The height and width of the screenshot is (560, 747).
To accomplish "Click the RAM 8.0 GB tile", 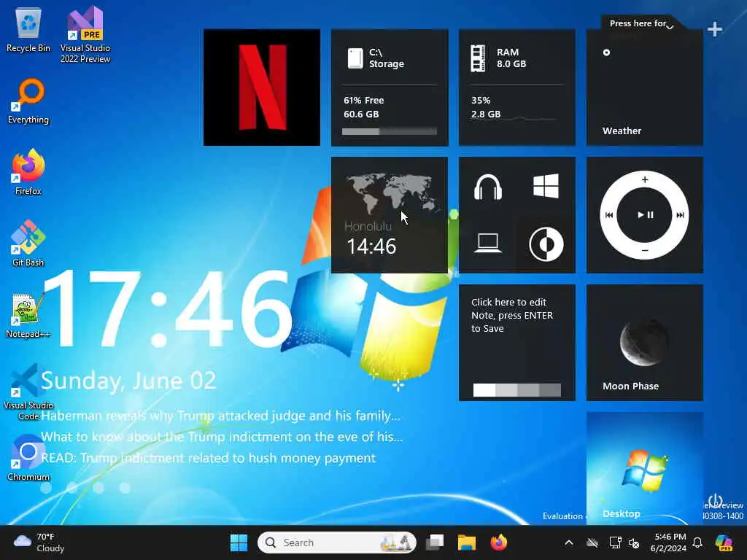I will point(517,87).
